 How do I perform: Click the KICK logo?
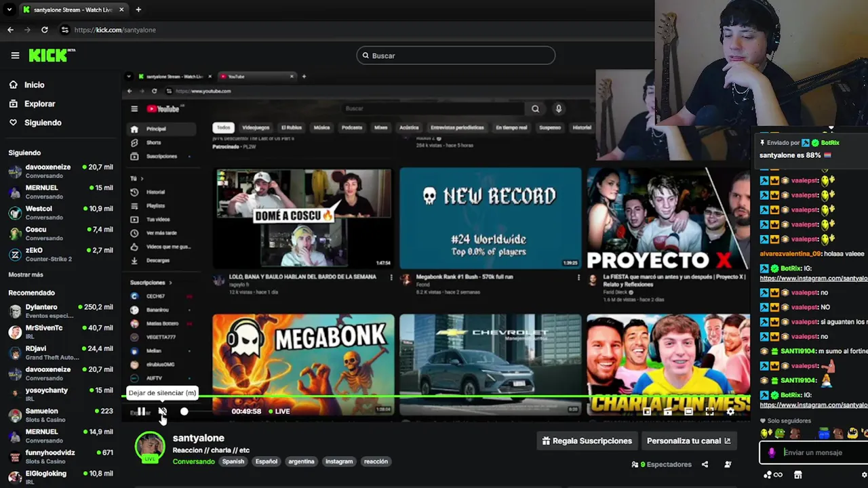pyautogui.click(x=52, y=56)
